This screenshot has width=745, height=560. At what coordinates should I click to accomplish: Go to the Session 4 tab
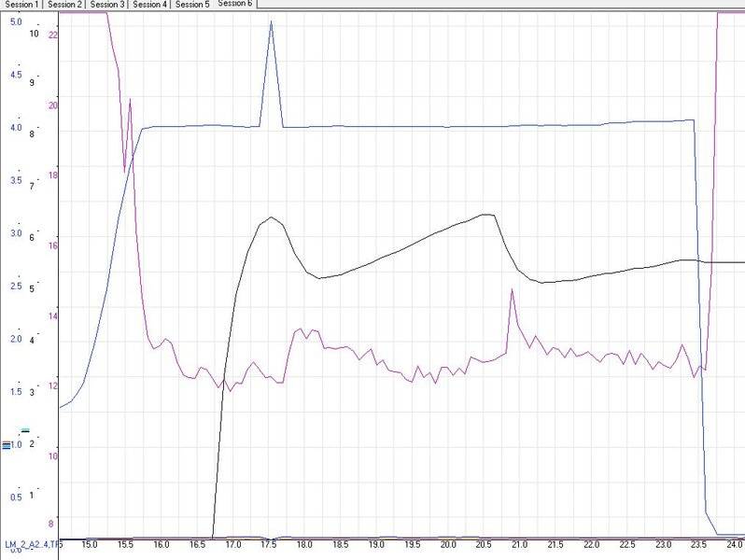150,5
